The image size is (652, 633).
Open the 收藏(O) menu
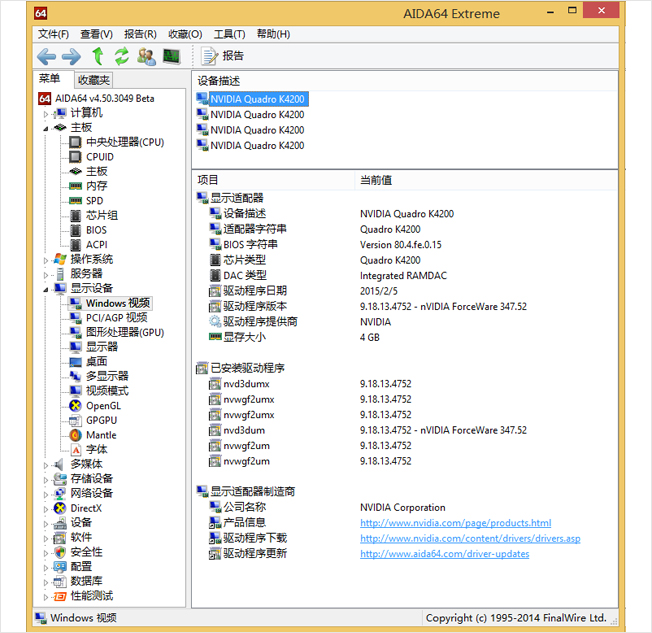tap(185, 34)
